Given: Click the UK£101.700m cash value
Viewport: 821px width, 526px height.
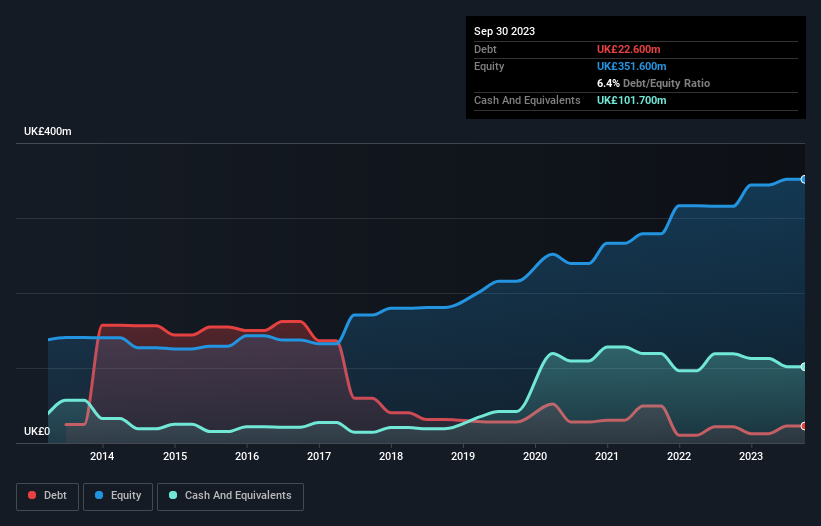Looking at the screenshot, I should point(631,100).
